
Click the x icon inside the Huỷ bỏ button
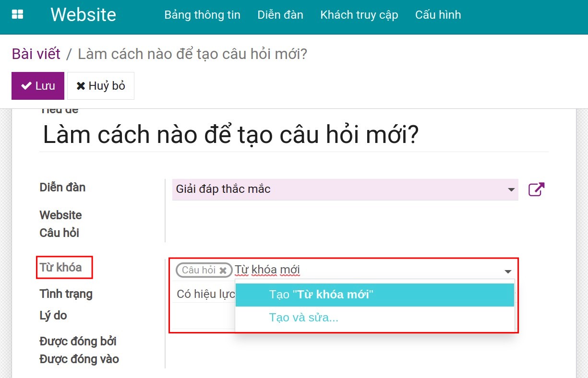tap(80, 85)
